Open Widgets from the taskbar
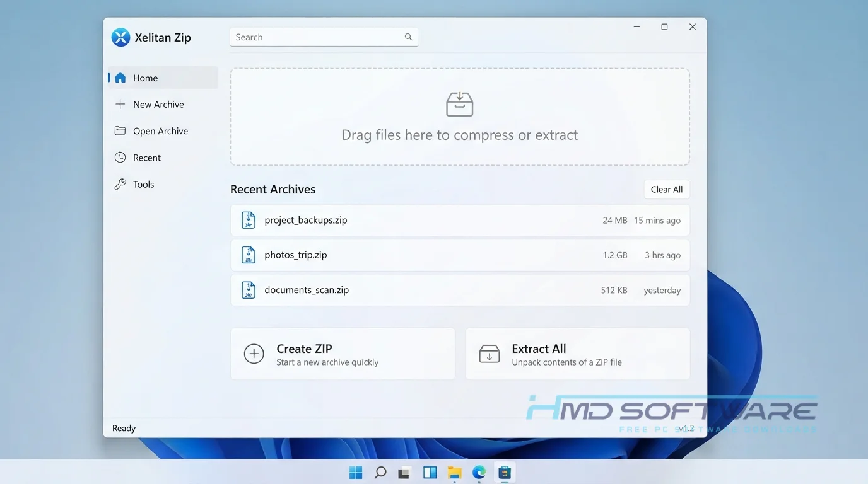The height and width of the screenshot is (484, 868). pos(430,473)
